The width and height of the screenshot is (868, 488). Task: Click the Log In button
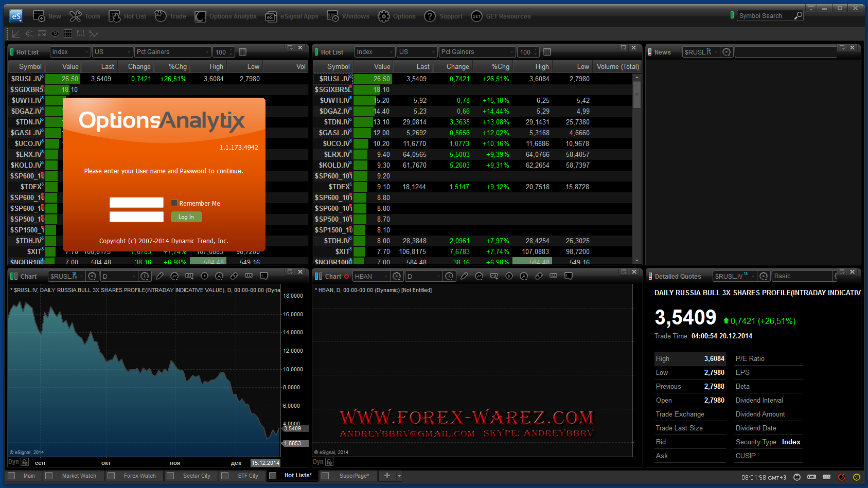186,217
